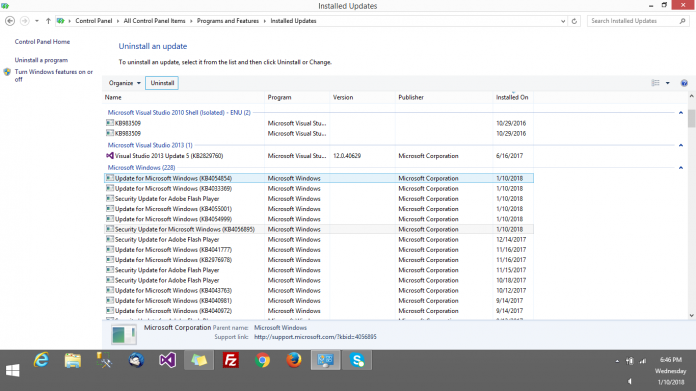
Task: Sort by the Installed On column header
Action: [x=513, y=97]
